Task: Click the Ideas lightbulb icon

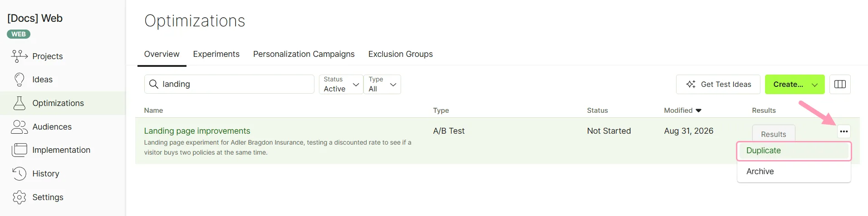Action: pyautogui.click(x=19, y=80)
